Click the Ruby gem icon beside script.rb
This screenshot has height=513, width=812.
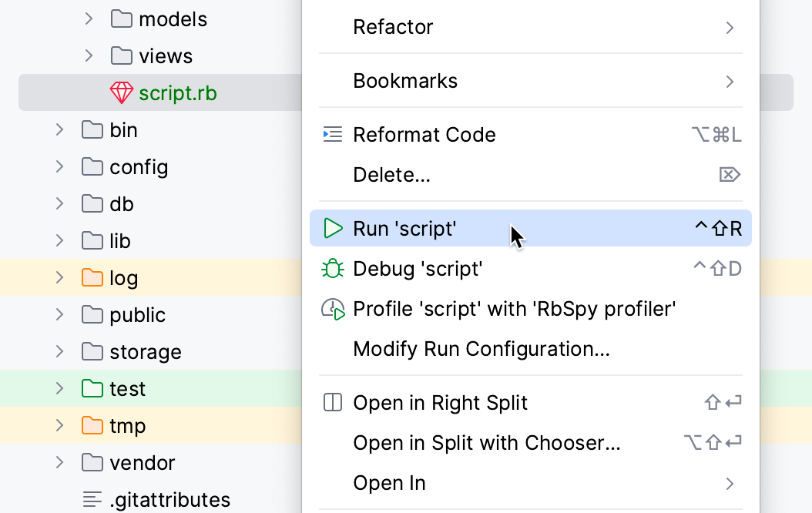pos(121,92)
